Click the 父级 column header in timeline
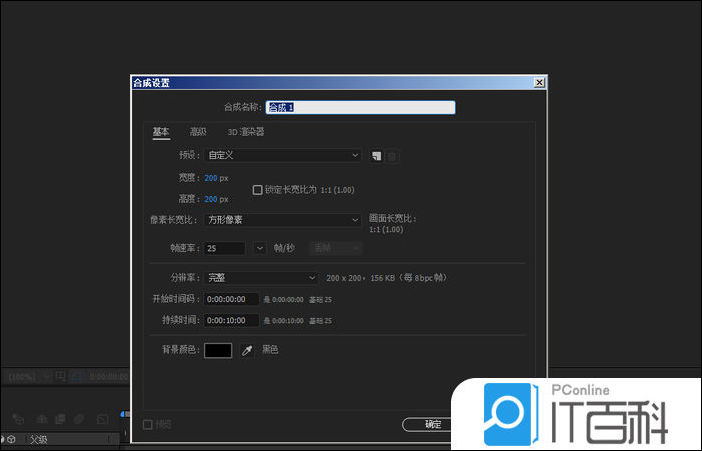The image size is (702, 451). tap(39, 439)
